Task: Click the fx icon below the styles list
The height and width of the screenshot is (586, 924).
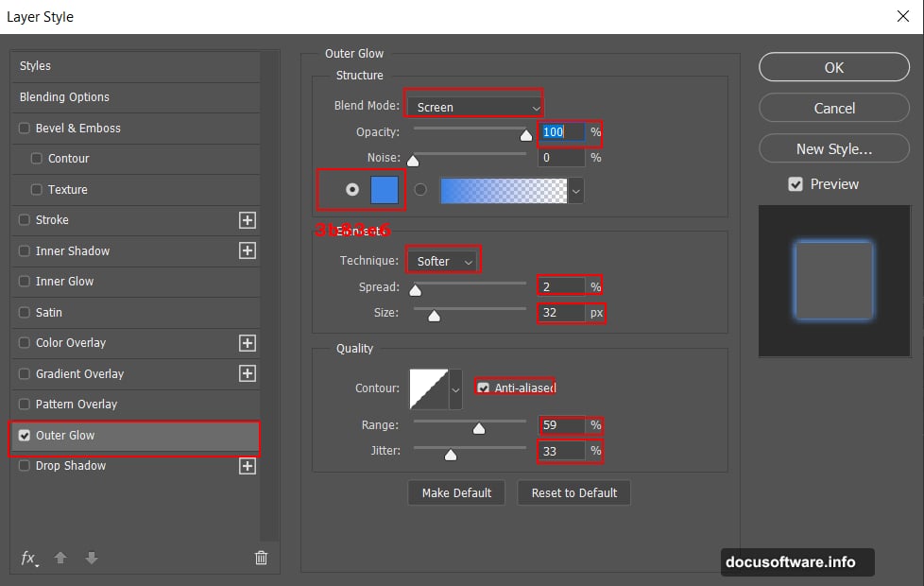Action: point(26,558)
